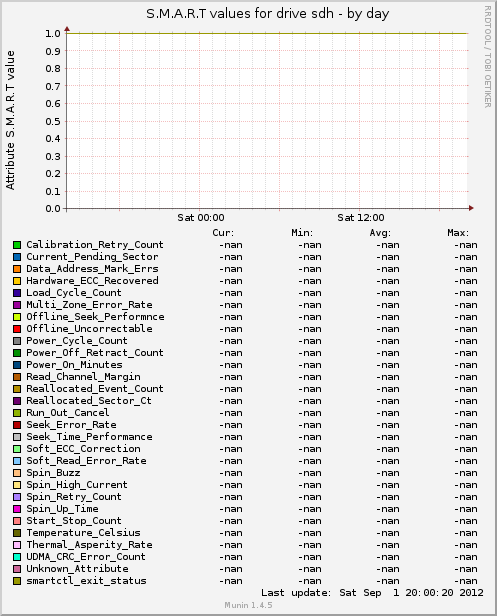Click the gray Power_Cycle_Count swatch
The width and height of the screenshot is (497, 616).
[17, 341]
